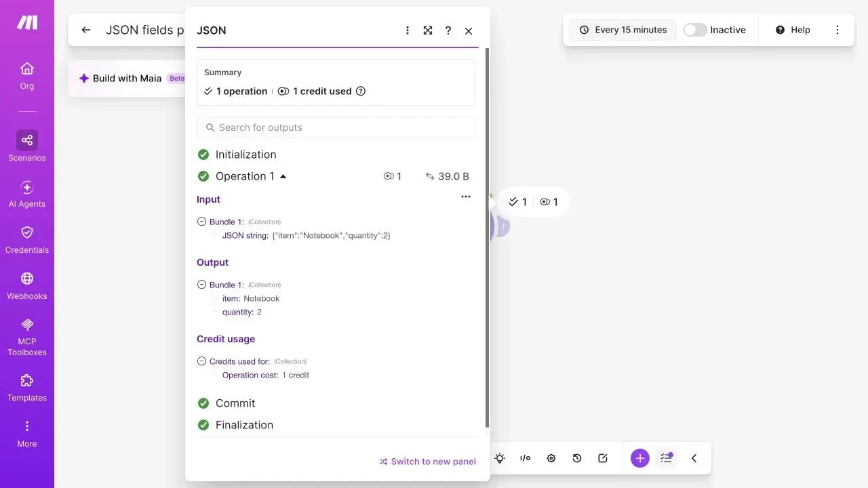Open JSON panel help question mark
Screen dimensions: 868x488
[448, 30]
